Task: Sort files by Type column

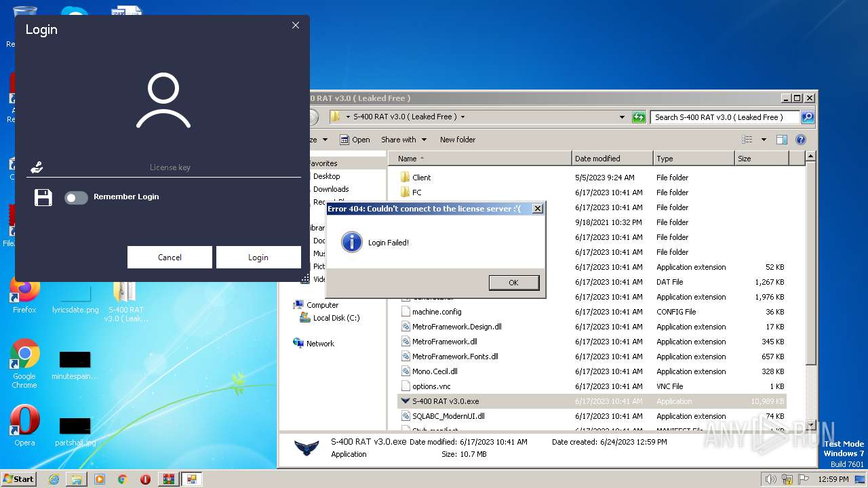Action: (x=694, y=159)
